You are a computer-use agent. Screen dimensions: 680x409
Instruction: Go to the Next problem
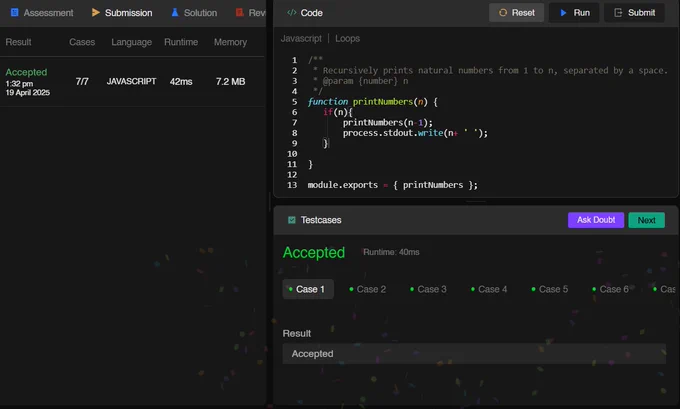point(647,220)
